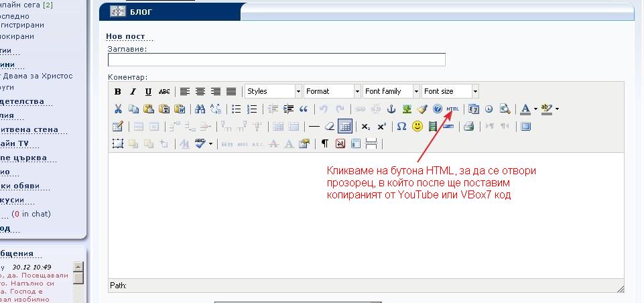This screenshot has width=644, height=303.
Task: Click the anchor insert icon
Action: click(x=391, y=109)
